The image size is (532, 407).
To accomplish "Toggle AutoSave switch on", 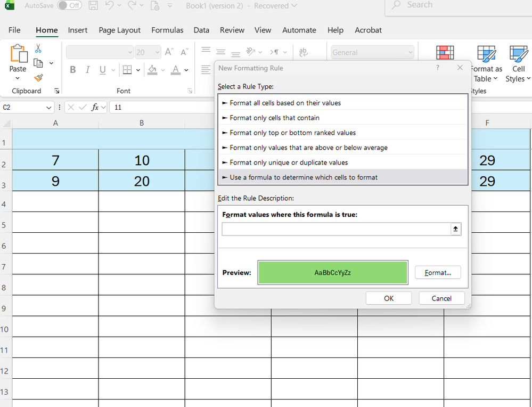I will coord(69,5).
